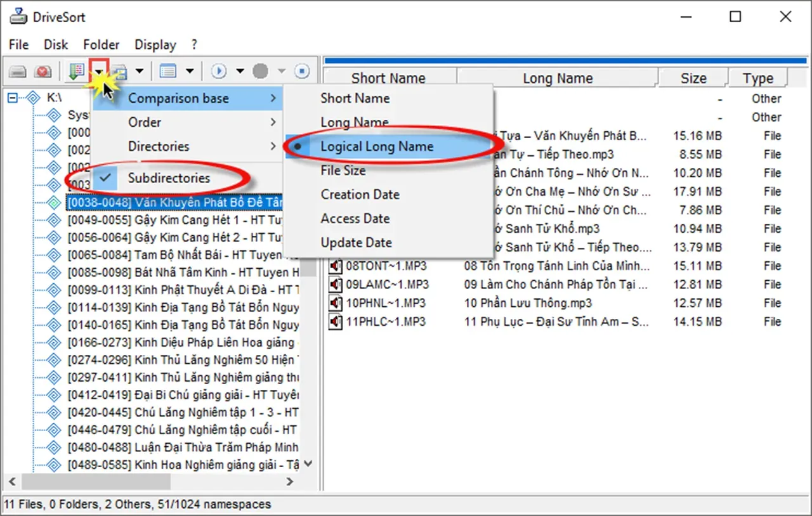Click the file icon of 10PHNL~1.MP3
This screenshot has height=516, width=812.
336,303
